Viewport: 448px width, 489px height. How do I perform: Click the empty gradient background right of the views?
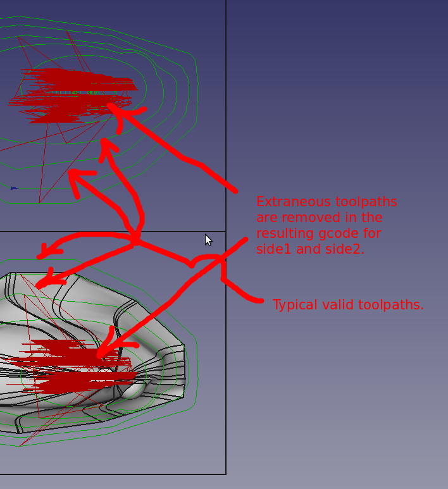coord(342,95)
